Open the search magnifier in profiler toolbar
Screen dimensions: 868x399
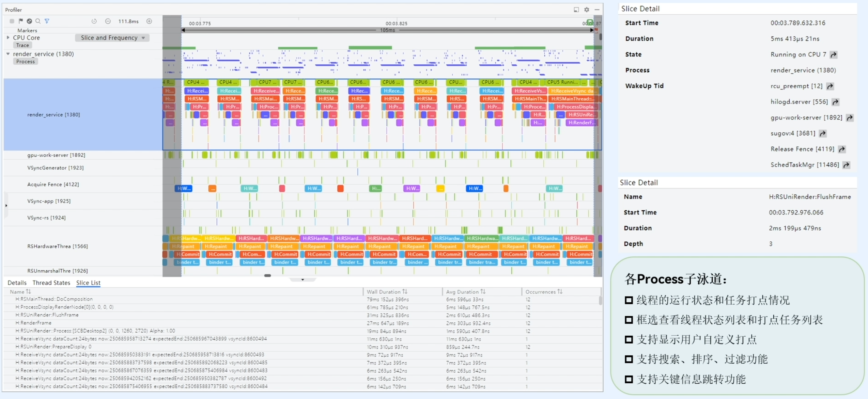[38, 21]
